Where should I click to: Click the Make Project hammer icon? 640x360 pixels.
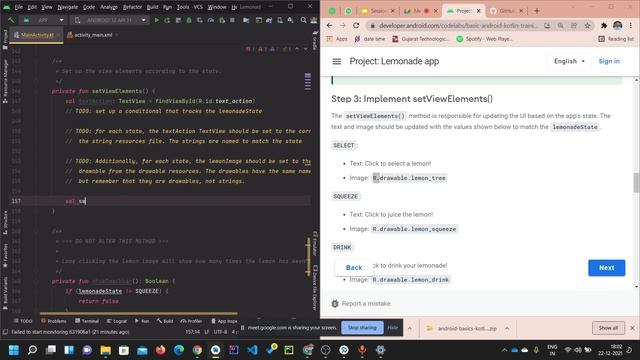click(x=11, y=20)
